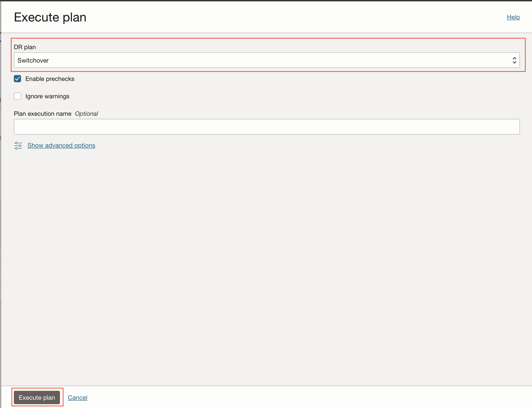Click the chevron arrows on the Switchover selector
This screenshot has height=408, width=532.
514,60
